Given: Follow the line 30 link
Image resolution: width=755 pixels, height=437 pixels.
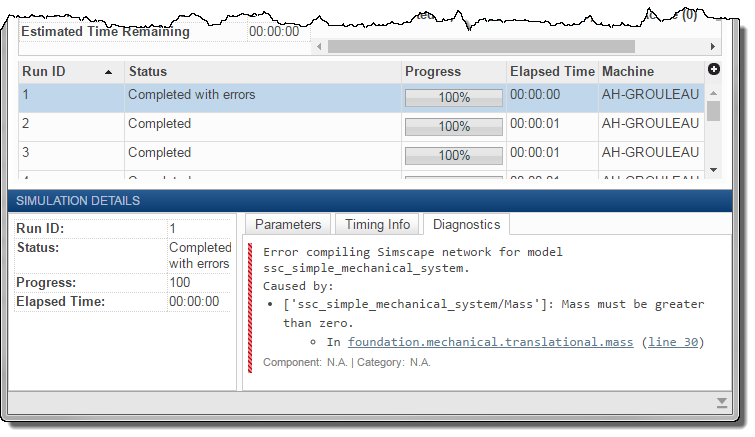Looking at the screenshot, I should point(672,342).
